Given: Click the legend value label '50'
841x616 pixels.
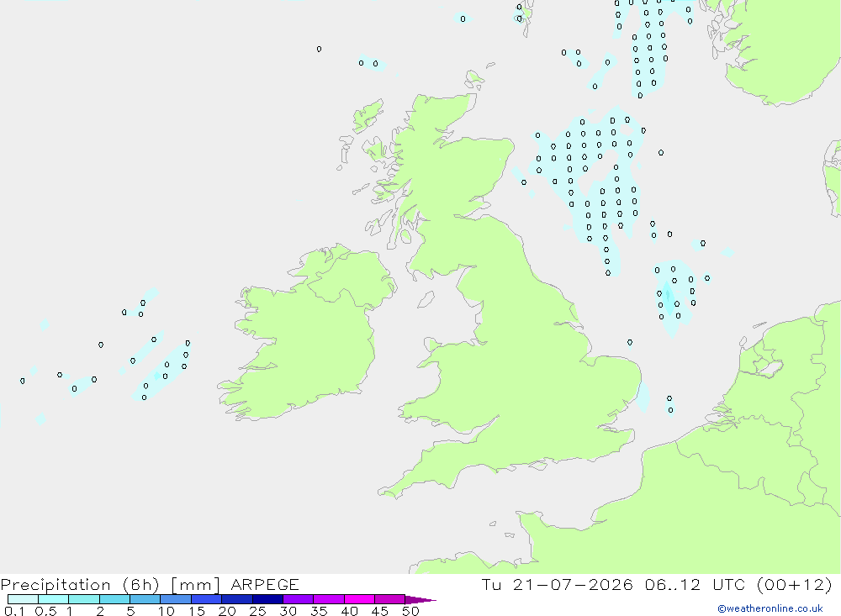Looking at the screenshot, I should point(410,611).
